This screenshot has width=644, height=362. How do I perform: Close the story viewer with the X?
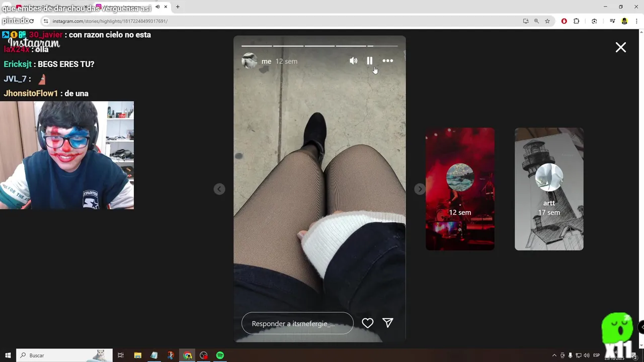621,47
